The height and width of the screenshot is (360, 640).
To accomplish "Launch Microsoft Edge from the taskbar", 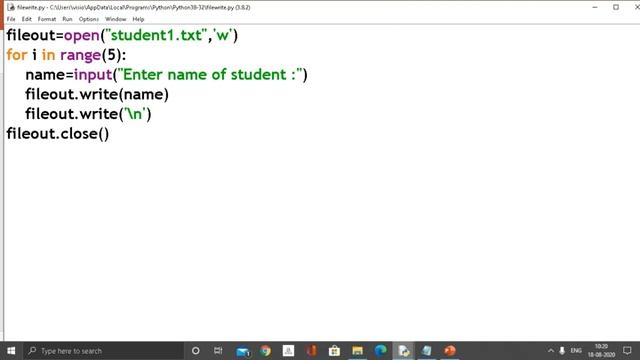I will 380,351.
